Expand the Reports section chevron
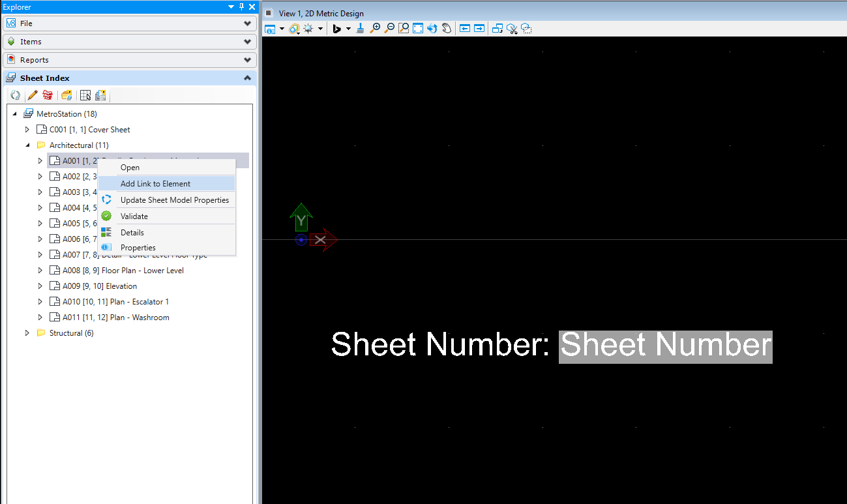 pos(247,60)
